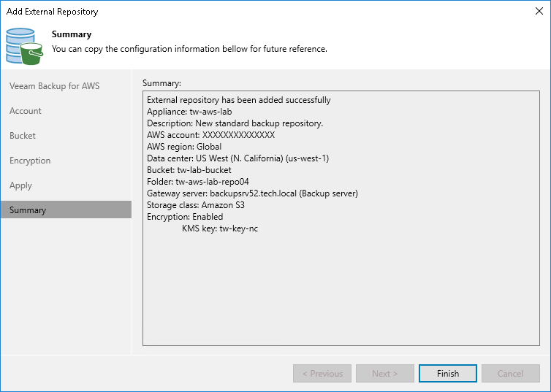Close the Add External Repository dialog
The height and width of the screenshot is (392, 551).
[x=539, y=11]
